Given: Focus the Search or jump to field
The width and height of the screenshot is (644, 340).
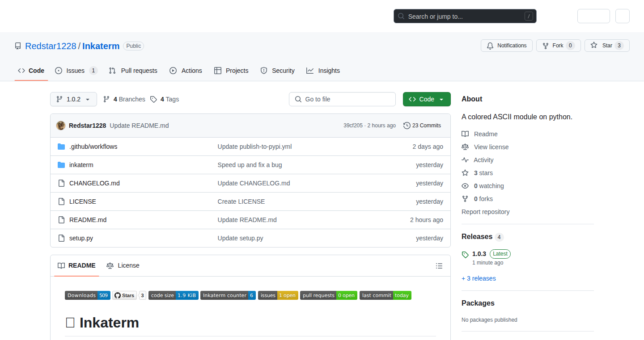Looking at the screenshot, I should tap(465, 17).
